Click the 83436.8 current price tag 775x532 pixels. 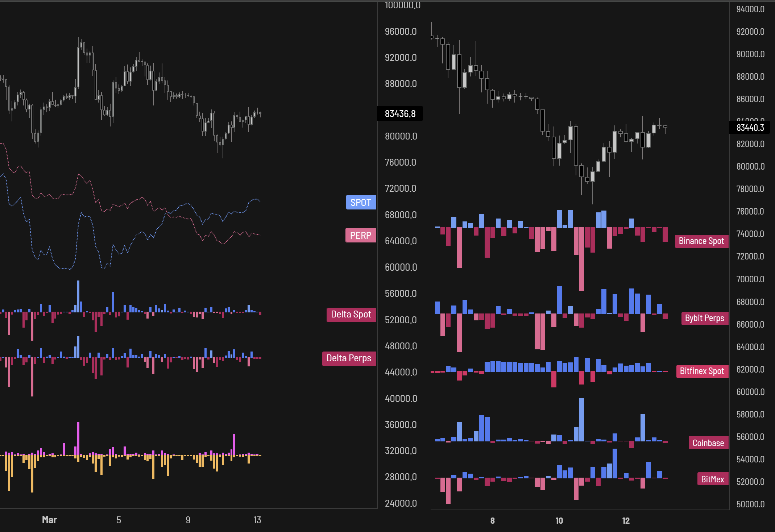(x=400, y=114)
